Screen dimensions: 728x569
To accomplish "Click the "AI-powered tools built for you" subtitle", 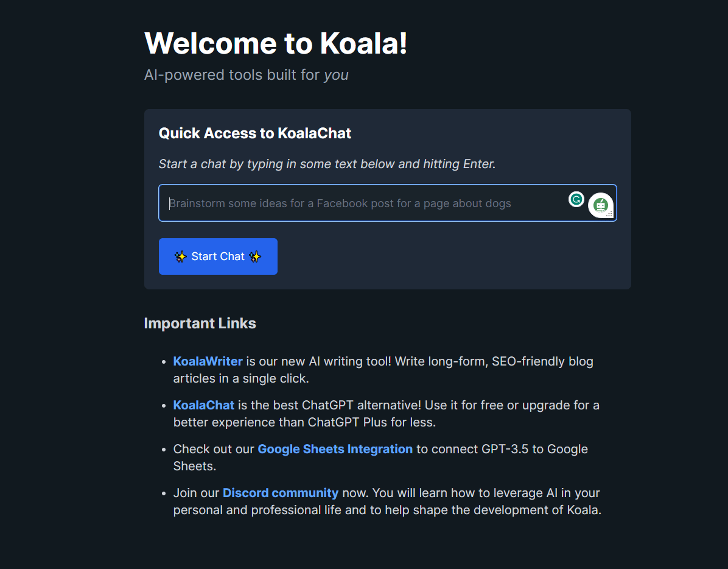I will 246,75.
